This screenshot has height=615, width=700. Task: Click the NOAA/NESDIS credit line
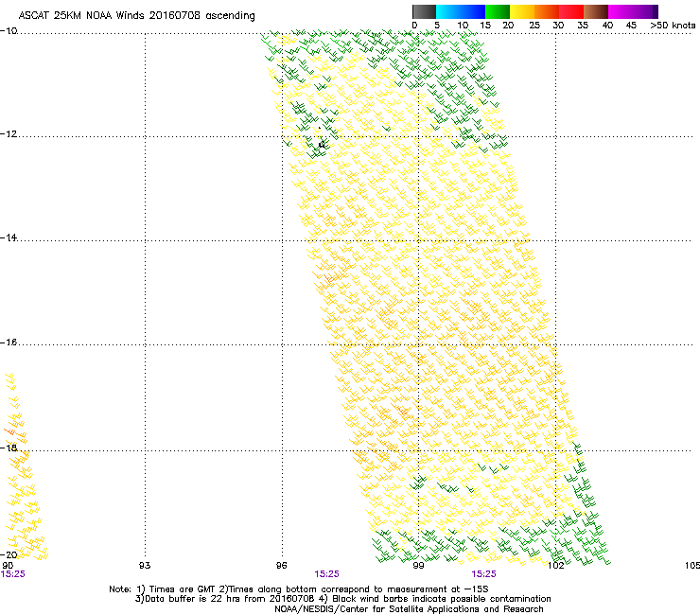point(409,609)
